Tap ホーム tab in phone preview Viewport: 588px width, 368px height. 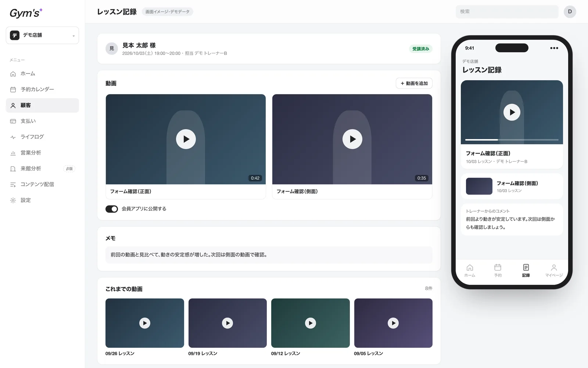tap(470, 270)
